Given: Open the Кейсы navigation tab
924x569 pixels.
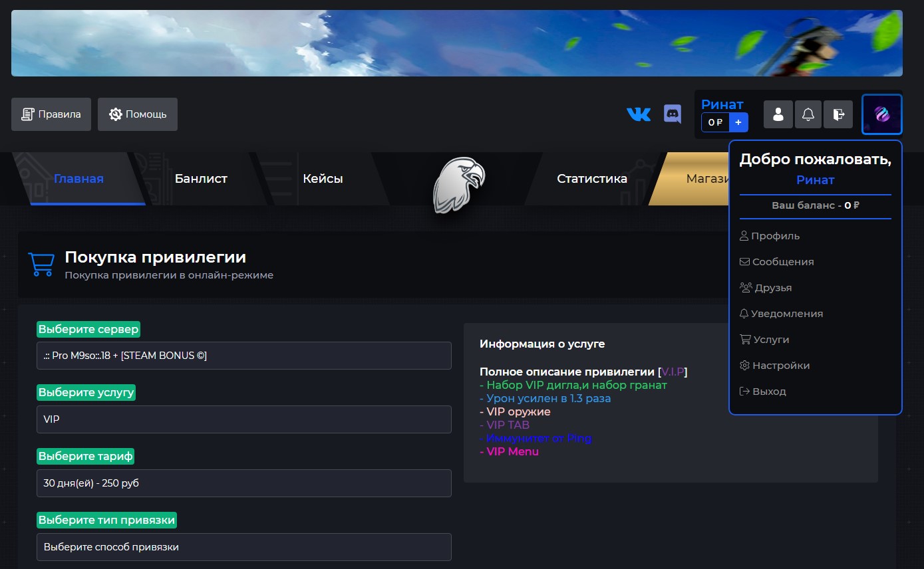Looking at the screenshot, I should click(323, 178).
